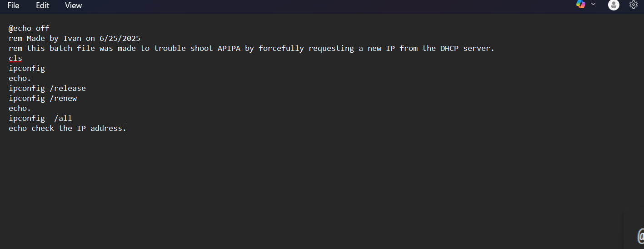644x249 pixels.
Task: Click the "ipconfig /release" line
Action: [x=47, y=88]
